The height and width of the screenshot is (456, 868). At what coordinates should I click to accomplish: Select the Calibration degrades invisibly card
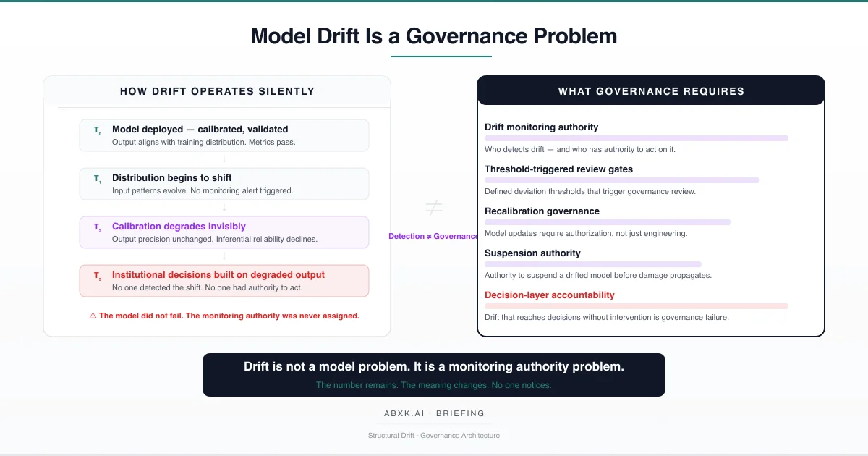click(224, 232)
